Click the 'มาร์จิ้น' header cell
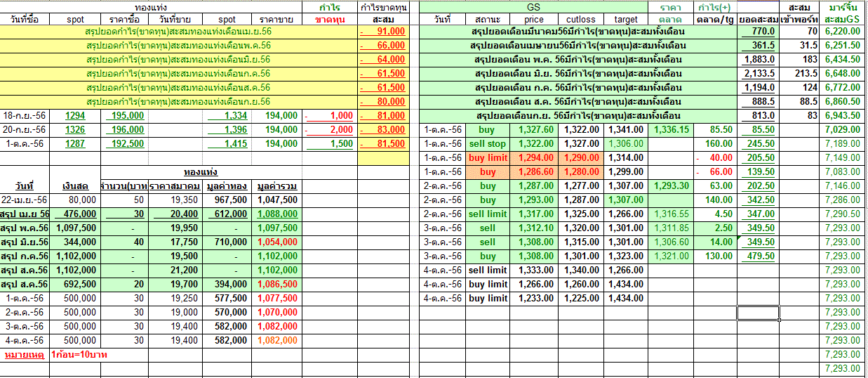Screen dimensions: 868x378 click(842, 6)
